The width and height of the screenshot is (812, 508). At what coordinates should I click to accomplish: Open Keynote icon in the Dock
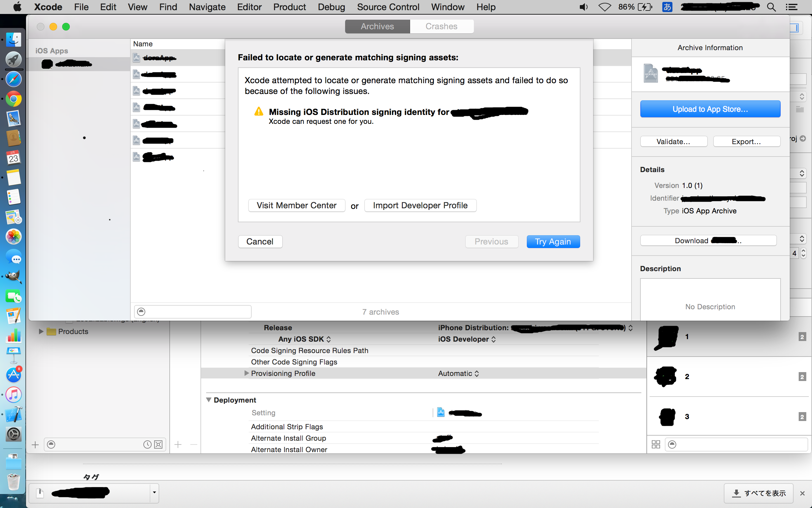tap(14, 355)
